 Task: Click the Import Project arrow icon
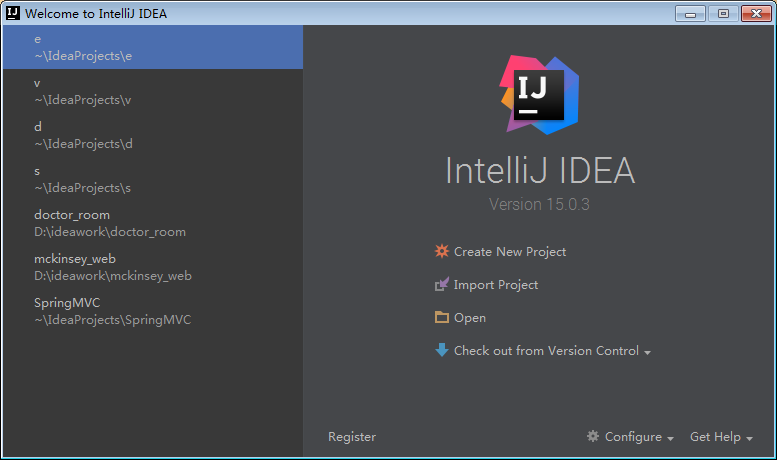point(442,285)
